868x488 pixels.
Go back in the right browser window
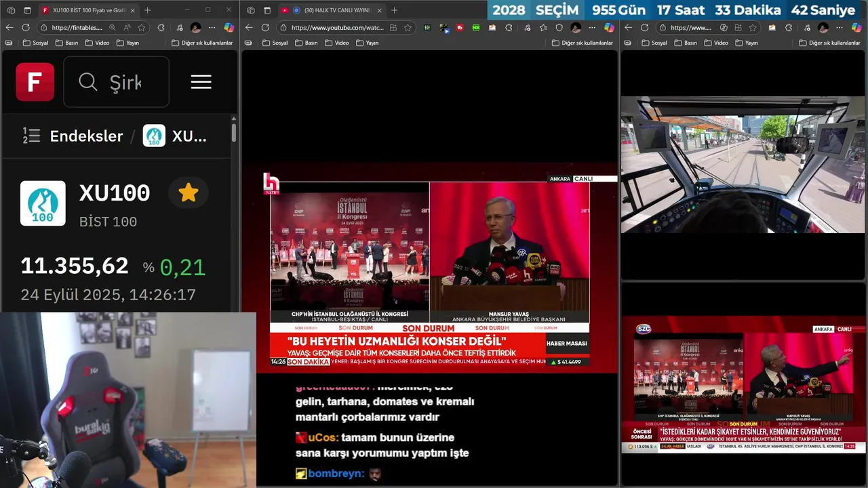[628, 27]
